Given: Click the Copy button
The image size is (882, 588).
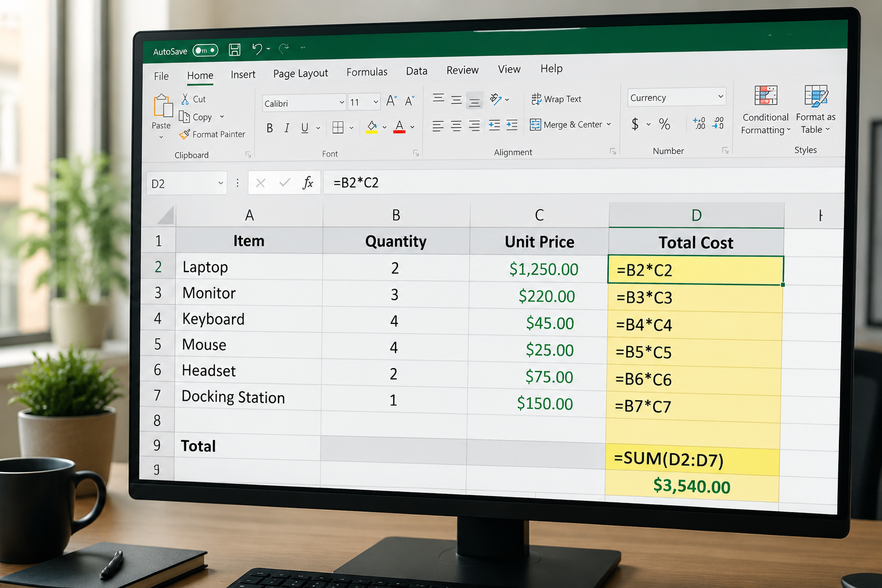Looking at the screenshot, I should 196,117.
